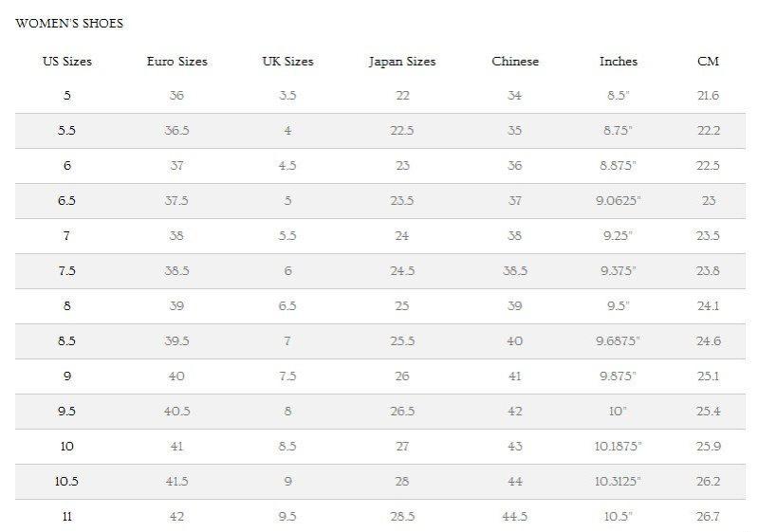
Task: Click the 10.3125" inches cell
Action: click(619, 482)
